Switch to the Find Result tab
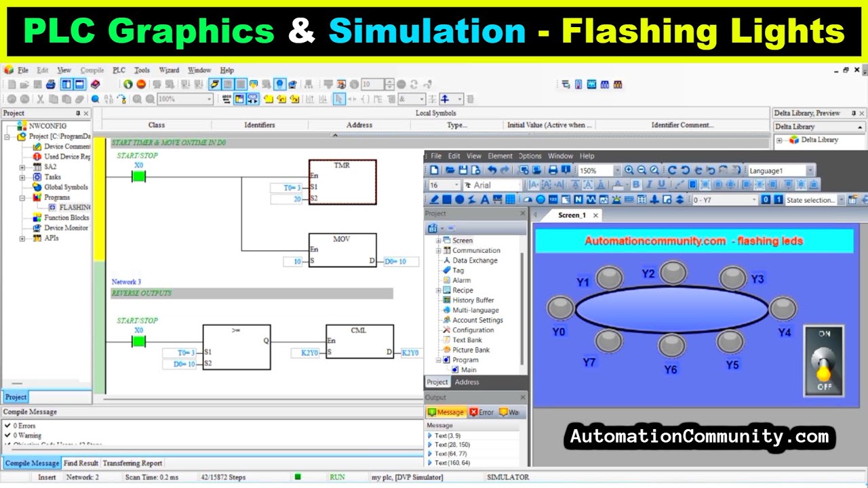The image size is (868, 488). 81,463
